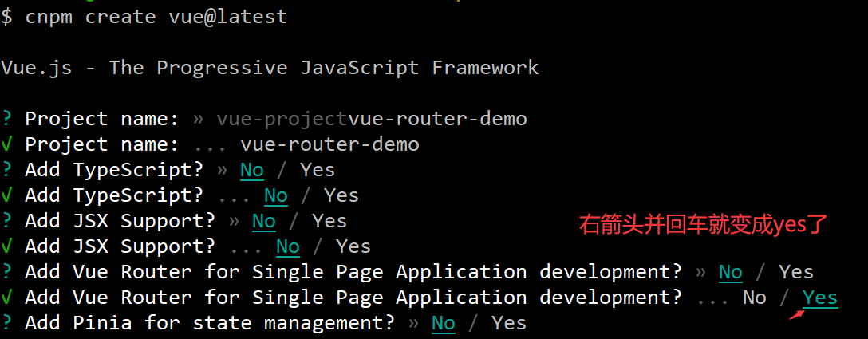
Task: Click "vue-router-demo" on the confirmed Project name line
Action: (x=330, y=144)
